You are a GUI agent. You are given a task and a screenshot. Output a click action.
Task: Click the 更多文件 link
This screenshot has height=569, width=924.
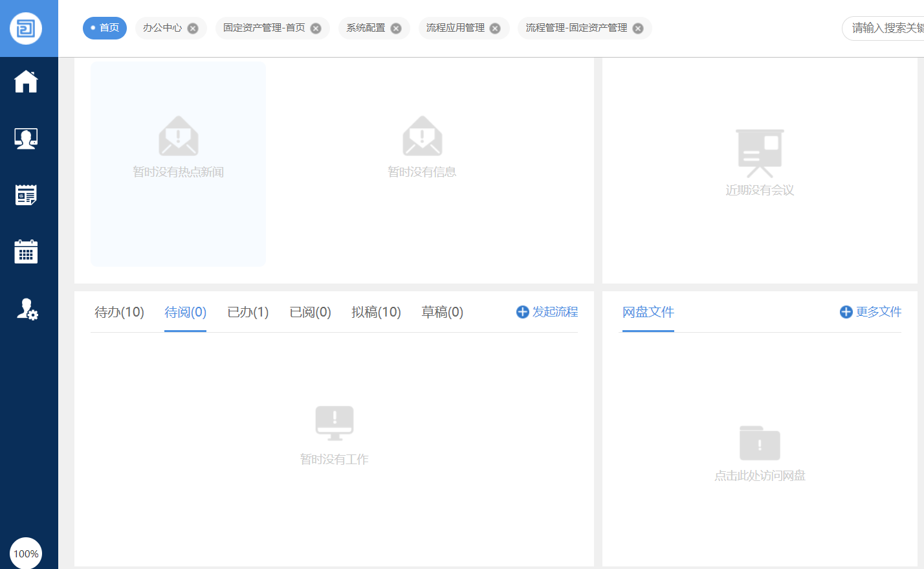tap(870, 312)
